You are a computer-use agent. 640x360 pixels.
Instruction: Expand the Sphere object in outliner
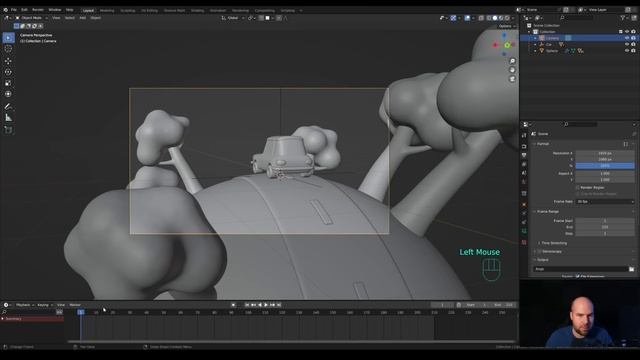click(536, 51)
